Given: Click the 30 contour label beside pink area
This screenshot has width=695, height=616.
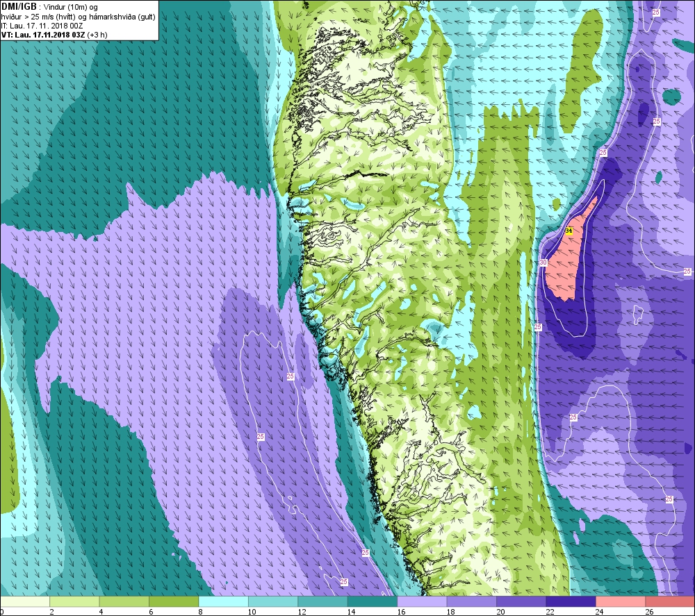Looking at the screenshot, I should tap(543, 263).
